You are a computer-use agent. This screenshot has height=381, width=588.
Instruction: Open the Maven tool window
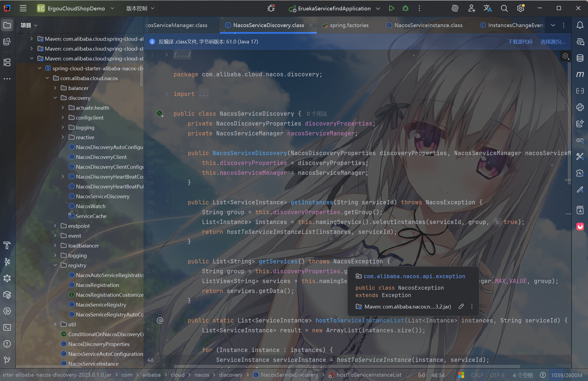[x=580, y=74]
